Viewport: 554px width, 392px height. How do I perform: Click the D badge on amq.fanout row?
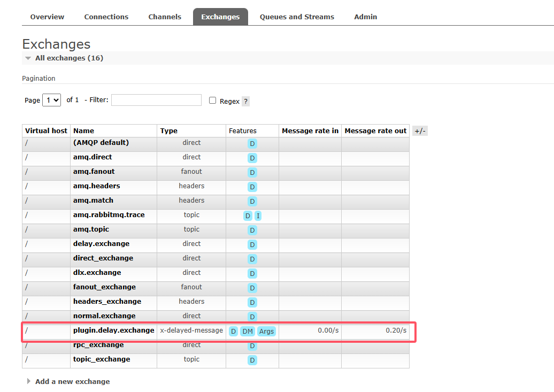click(252, 173)
